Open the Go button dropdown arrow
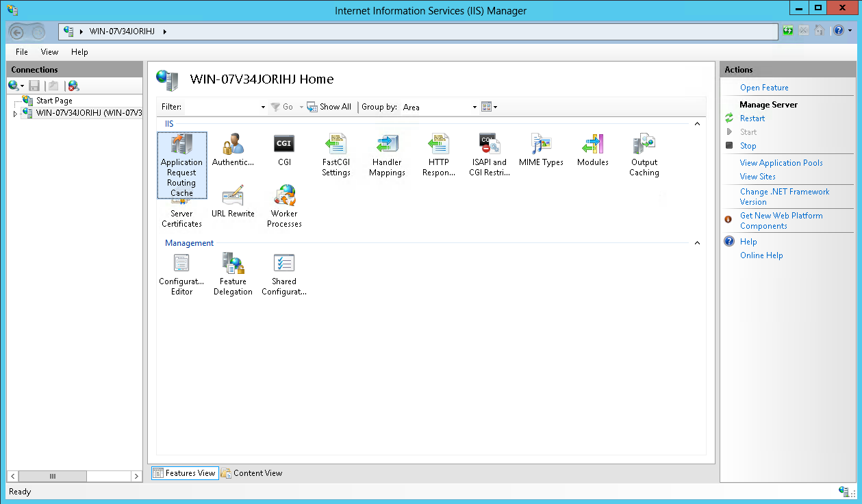The image size is (862, 504). pyautogui.click(x=301, y=108)
